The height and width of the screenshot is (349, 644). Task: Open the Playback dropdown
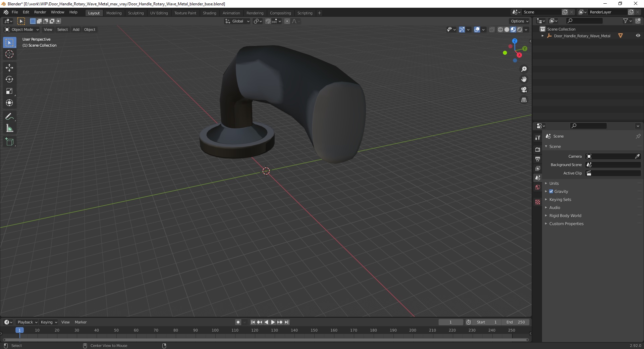pos(27,322)
